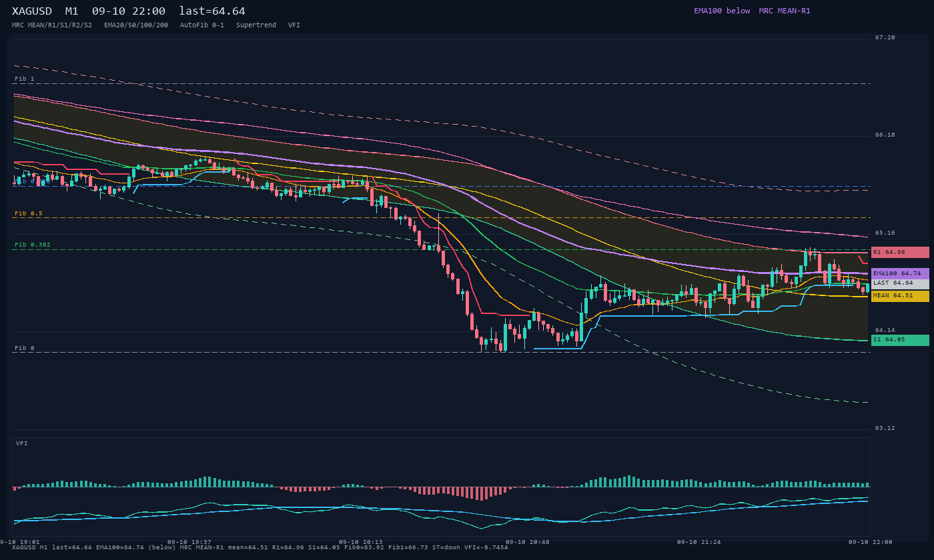Click the 09-10 22:00 time axis label
The image size is (934, 560).
[x=871, y=542]
